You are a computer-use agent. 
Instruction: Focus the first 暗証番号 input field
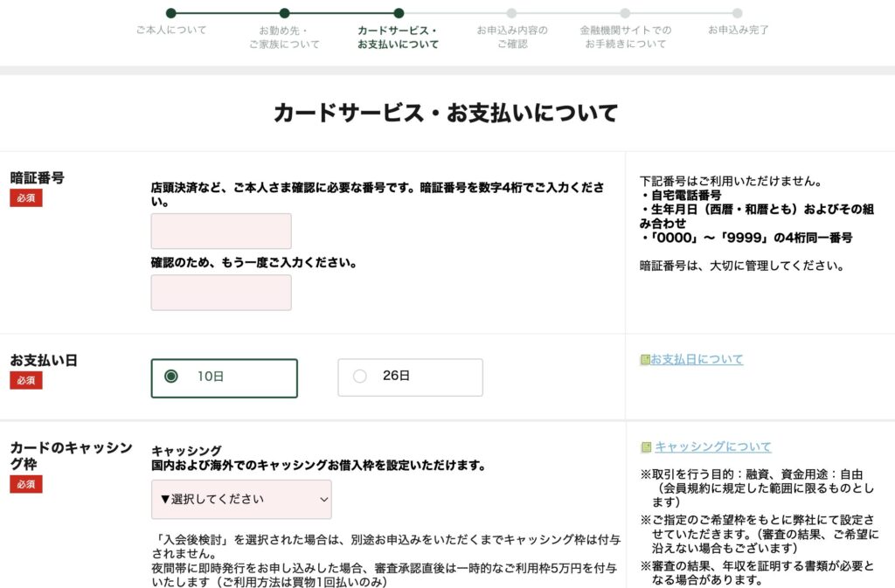(x=221, y=232)
